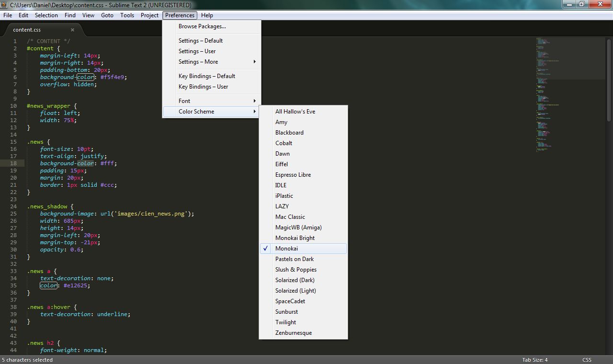The image size is (613, 364).
Task: Expand the Settings – More submenu
Action: [x=212, y=62]
